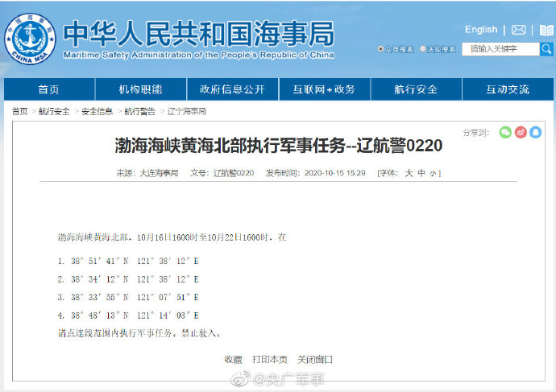Viewport: 556px width, 392px height.
Task: Click the 10月16日1600时 opening sentence
Action: [x=172, y=237]
